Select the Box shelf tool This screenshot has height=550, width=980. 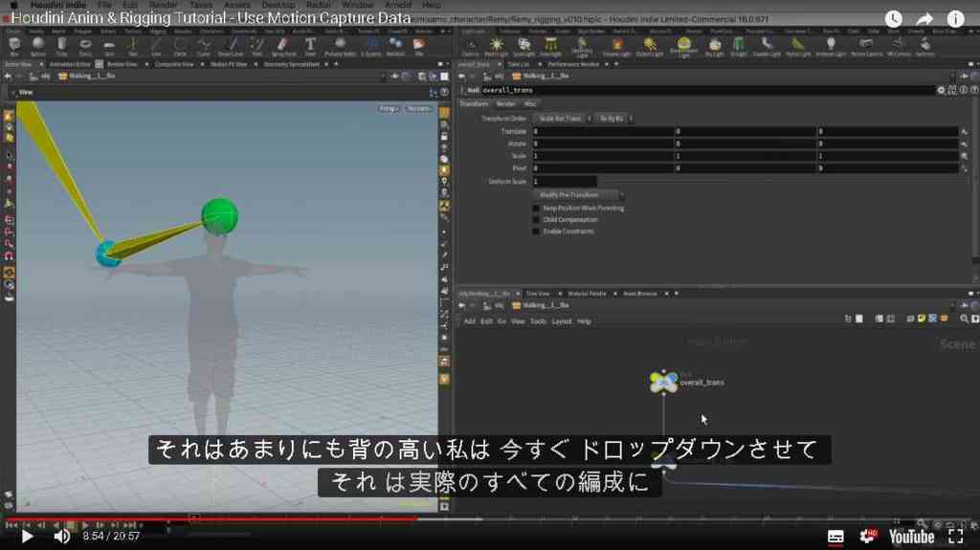point(13,46)
